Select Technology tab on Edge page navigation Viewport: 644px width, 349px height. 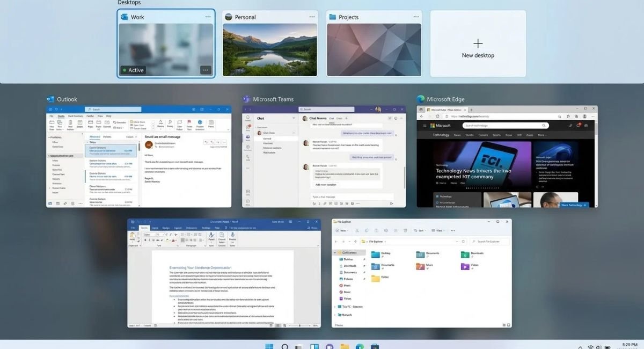(x=441, y=135)
